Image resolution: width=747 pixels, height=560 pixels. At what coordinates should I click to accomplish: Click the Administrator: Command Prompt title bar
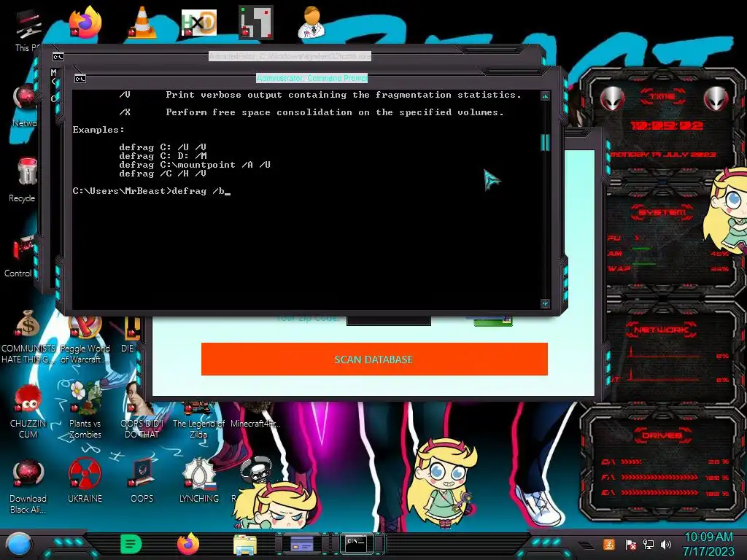tap(311, 78)
